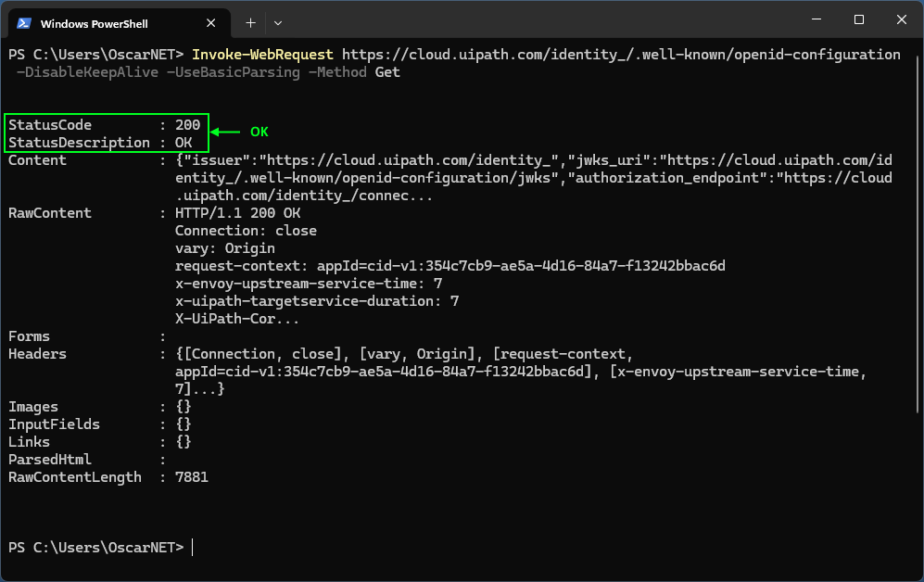Minimize the terminal window
The width and height of the screenshot is (924, 582).
point(816,19)
